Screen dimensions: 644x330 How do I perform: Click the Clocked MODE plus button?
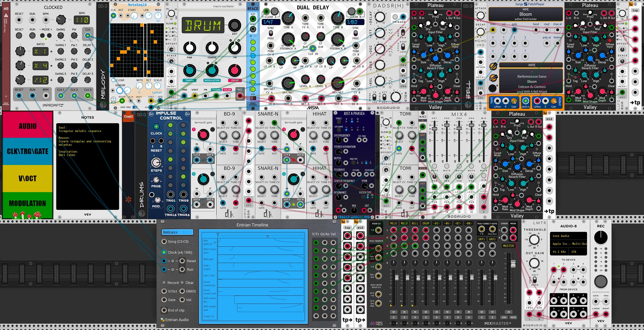click(x=49, y=35)
